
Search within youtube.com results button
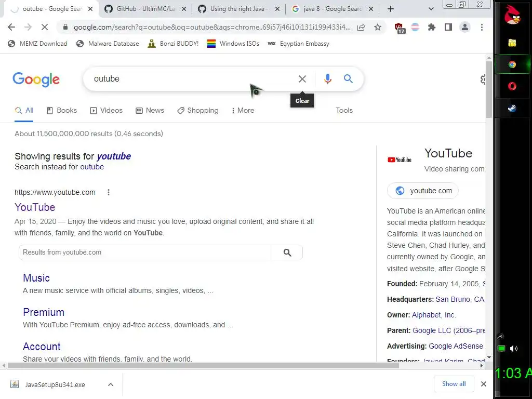pos(287,252)
